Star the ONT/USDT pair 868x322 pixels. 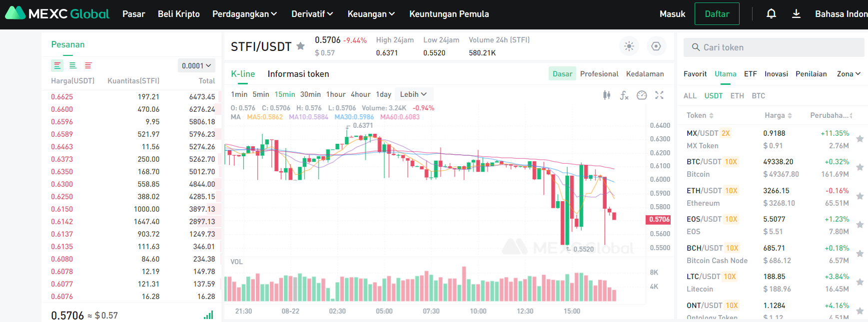pyautogui.click(x=860, y=311)
